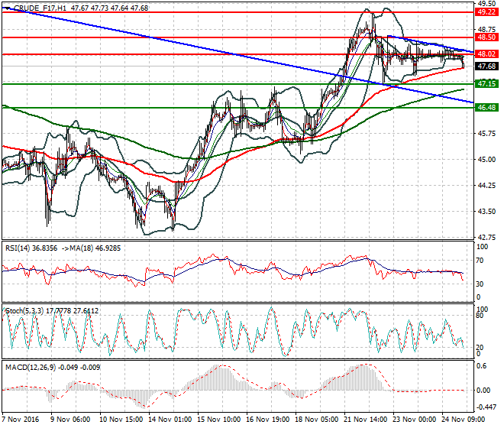Screen dimensions: 504x428
Task: Select the red 48.50 resistance price label
Action: 486,37
